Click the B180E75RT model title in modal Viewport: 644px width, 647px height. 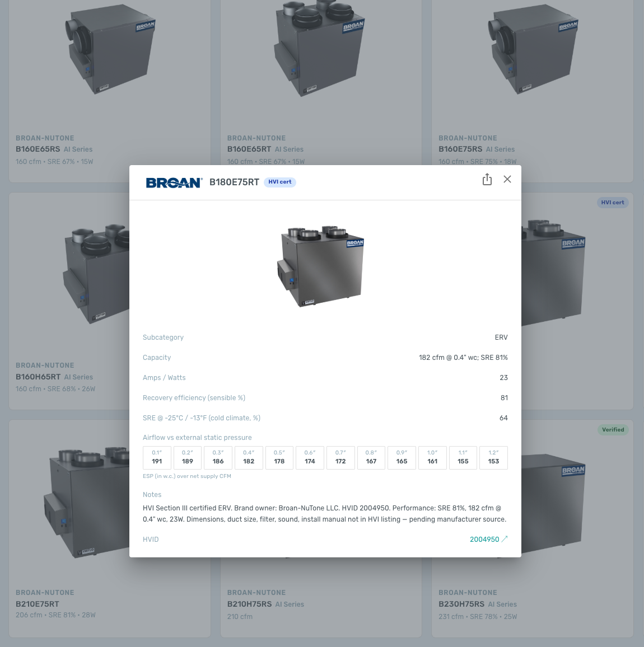(x=234, y=182)
